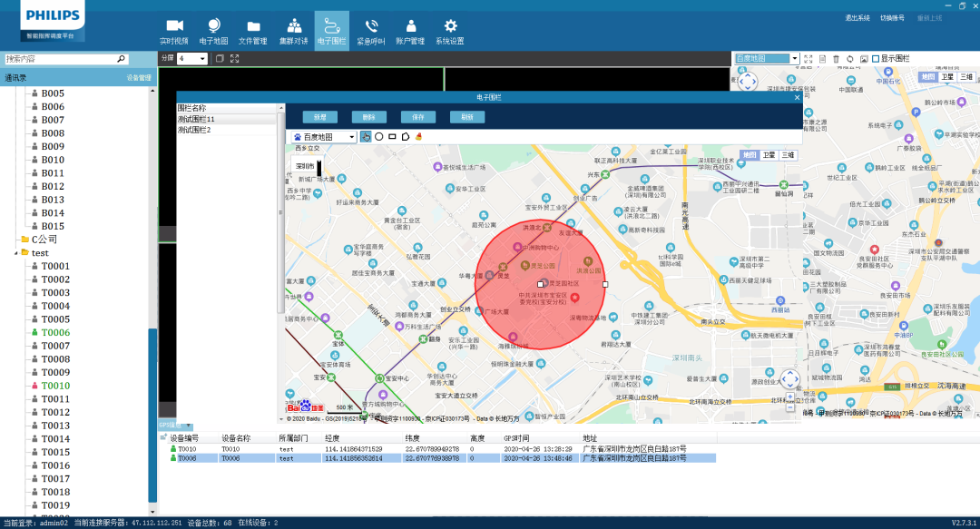Select the polygon drawing tool
The height and width of the screenshot is (529, 980).
click(406, 136)
